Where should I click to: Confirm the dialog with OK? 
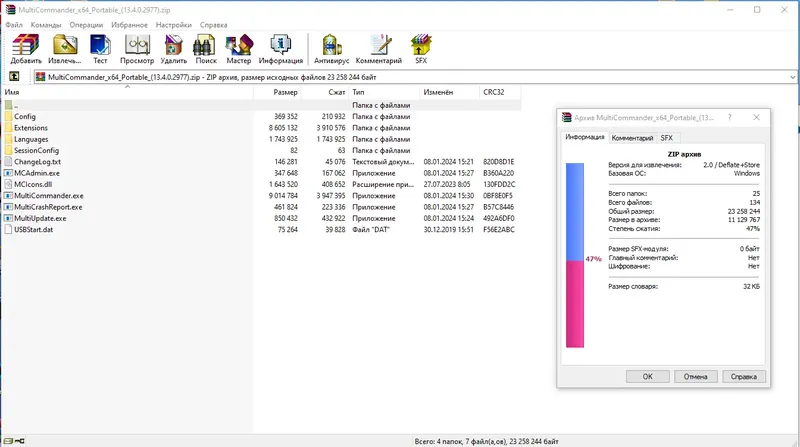click(x=647, y=377)
